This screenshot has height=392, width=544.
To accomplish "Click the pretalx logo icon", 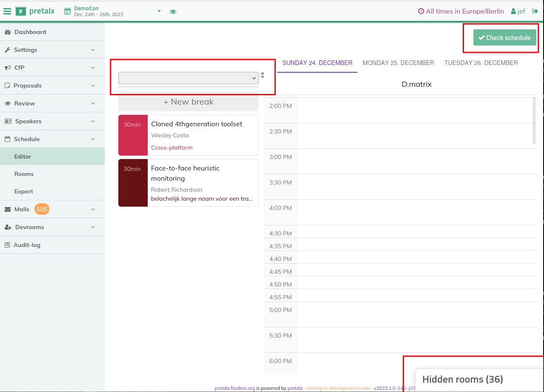I will [x=20, y=11].
